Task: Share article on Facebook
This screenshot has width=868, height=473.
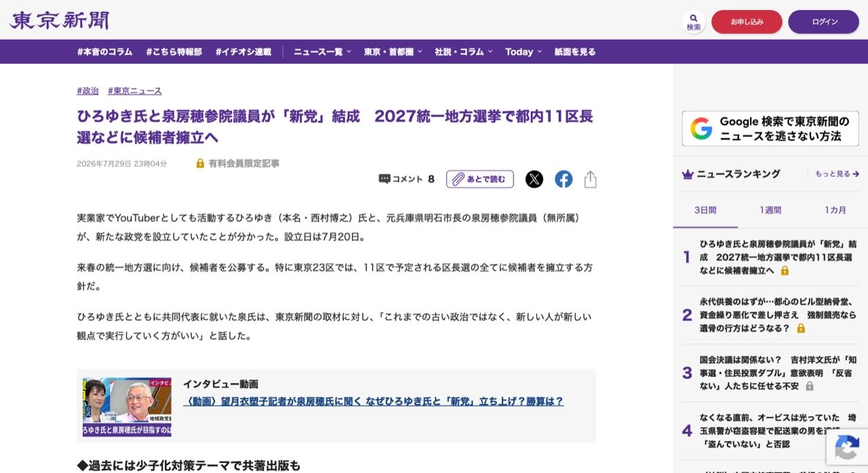Action: tap(564, 179)
